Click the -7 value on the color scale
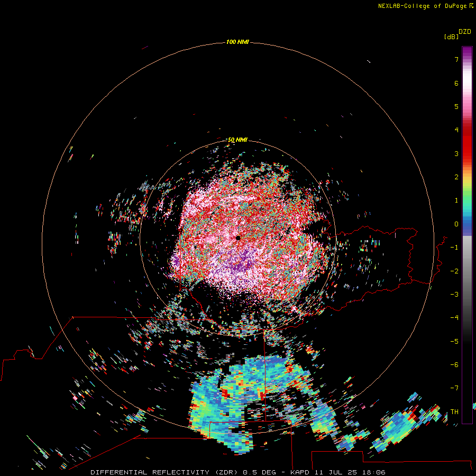Viewport: 476px width, 476px height. click(454, 388)
